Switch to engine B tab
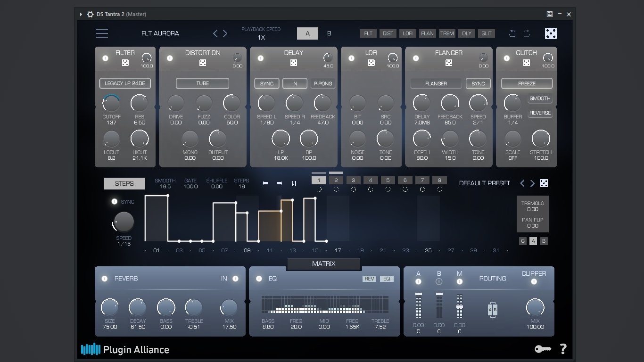This screenshot has width=644, height=362. click(x=329, y=33)
